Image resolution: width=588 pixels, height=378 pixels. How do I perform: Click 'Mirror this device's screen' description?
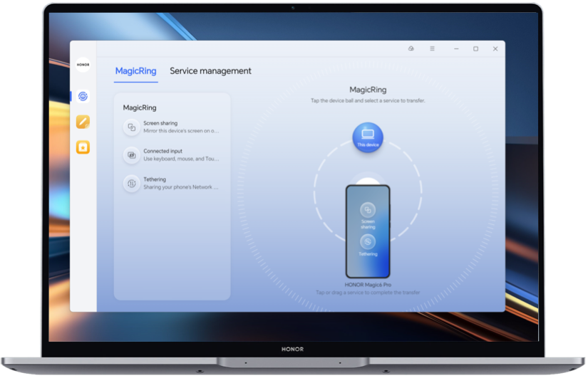pos(181,131)
